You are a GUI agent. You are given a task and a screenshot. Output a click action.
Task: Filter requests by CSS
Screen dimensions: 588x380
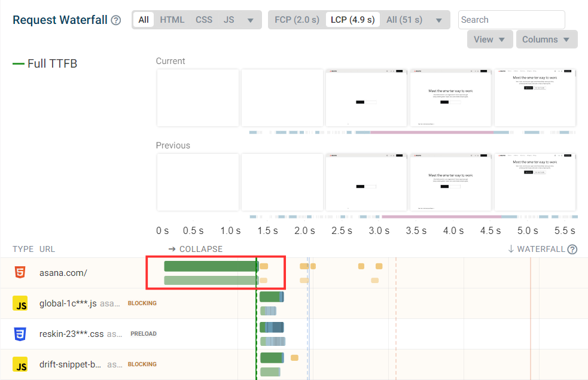(x=204, y=20)
